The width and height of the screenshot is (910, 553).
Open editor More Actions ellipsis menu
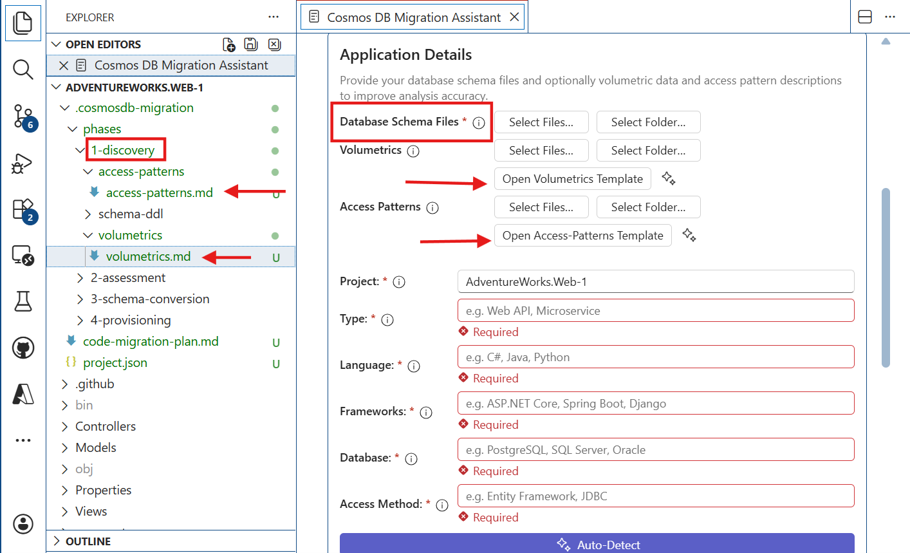tap(890, 17)
